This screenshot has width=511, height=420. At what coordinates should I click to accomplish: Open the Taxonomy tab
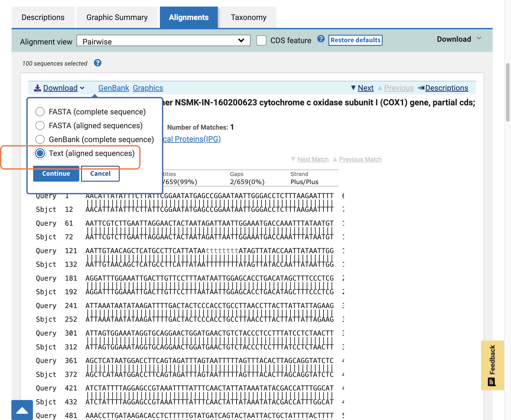coord(248,17)
